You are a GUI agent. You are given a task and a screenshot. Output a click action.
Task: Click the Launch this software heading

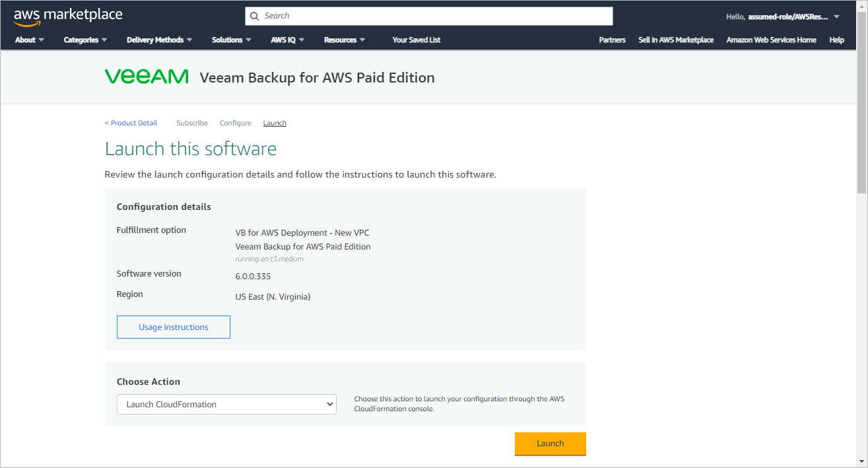pyautogui.click(x=191, y=149)
